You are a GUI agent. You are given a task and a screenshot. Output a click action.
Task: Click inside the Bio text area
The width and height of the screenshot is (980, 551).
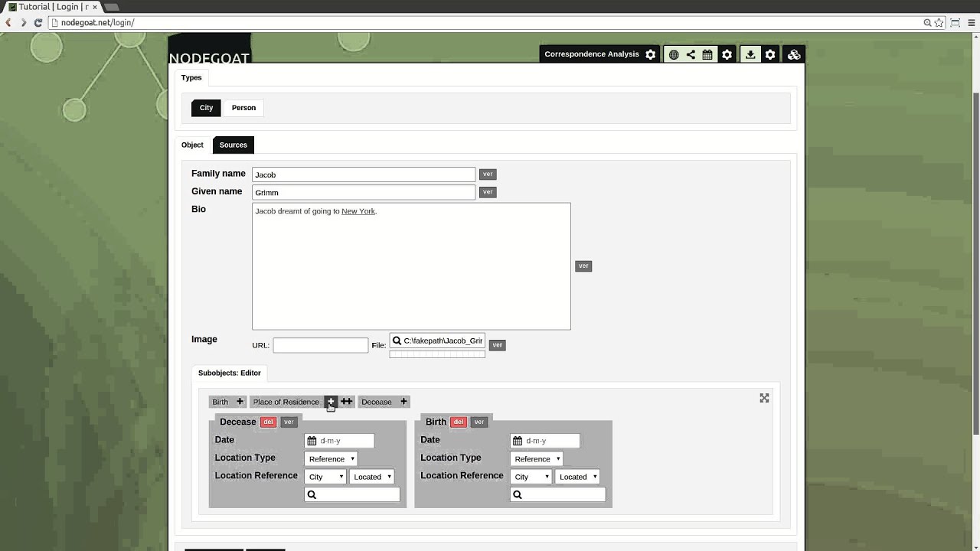click(x=411, y=266)
